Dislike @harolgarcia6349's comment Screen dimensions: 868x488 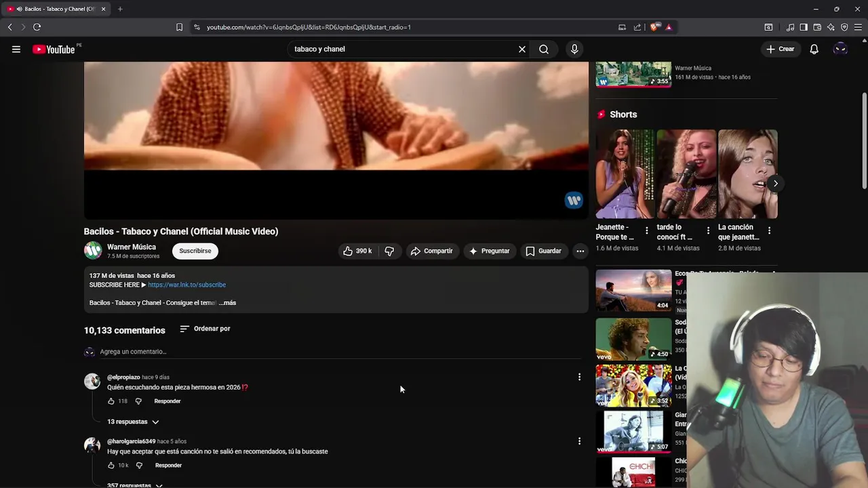[x=139, y=466]
